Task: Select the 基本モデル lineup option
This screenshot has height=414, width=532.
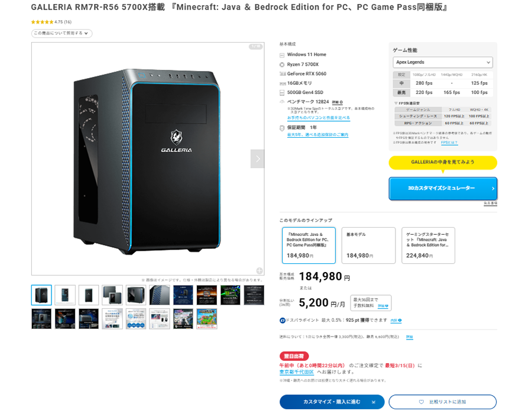Action: [368, 244]
